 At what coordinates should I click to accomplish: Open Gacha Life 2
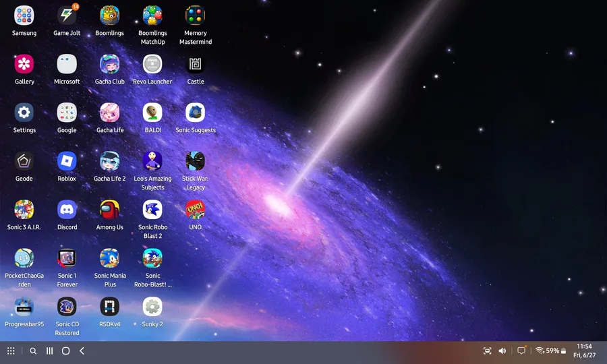(x=109, y=161)
